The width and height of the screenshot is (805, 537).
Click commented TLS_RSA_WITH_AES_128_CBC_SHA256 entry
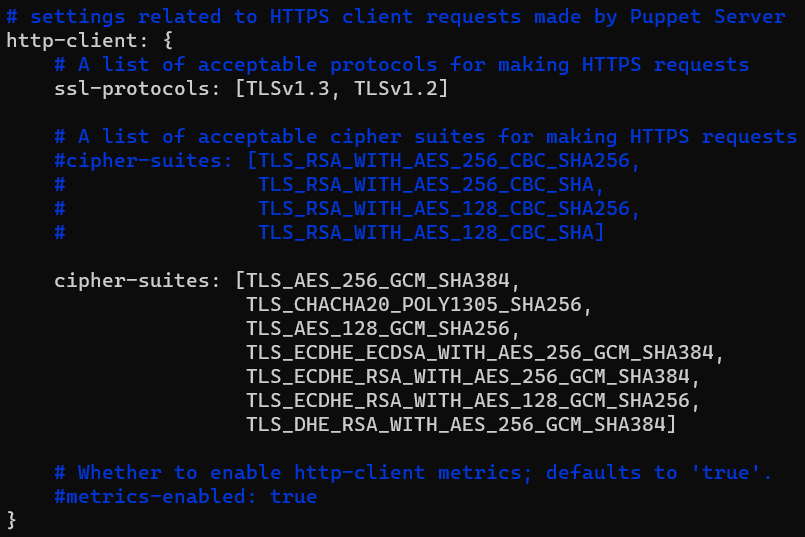[444, 208]
